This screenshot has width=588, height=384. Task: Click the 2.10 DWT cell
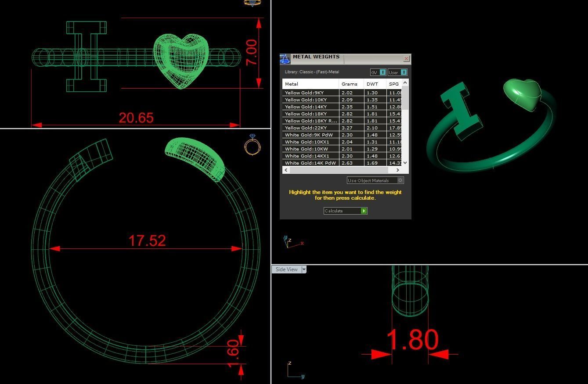pos(375,128)
